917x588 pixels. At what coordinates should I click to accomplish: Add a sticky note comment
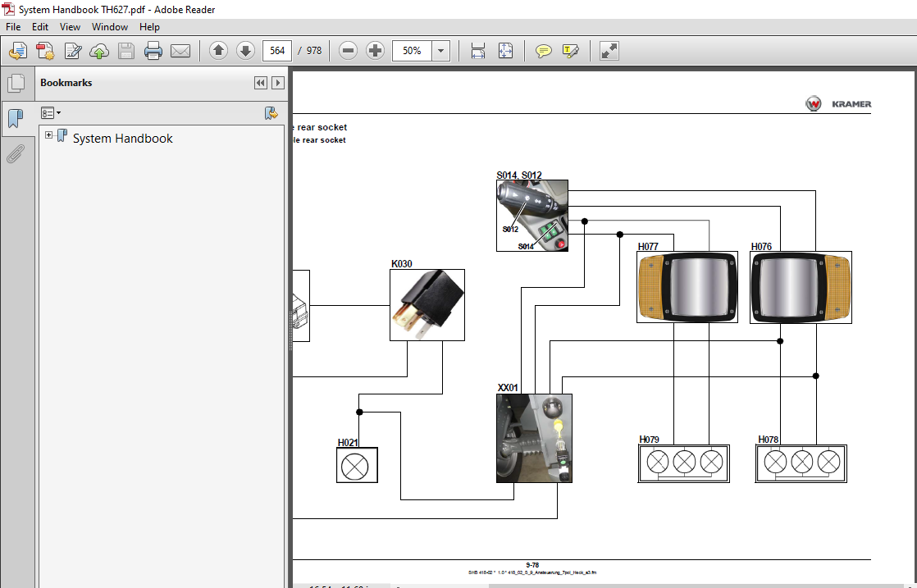tap(543, 51)
